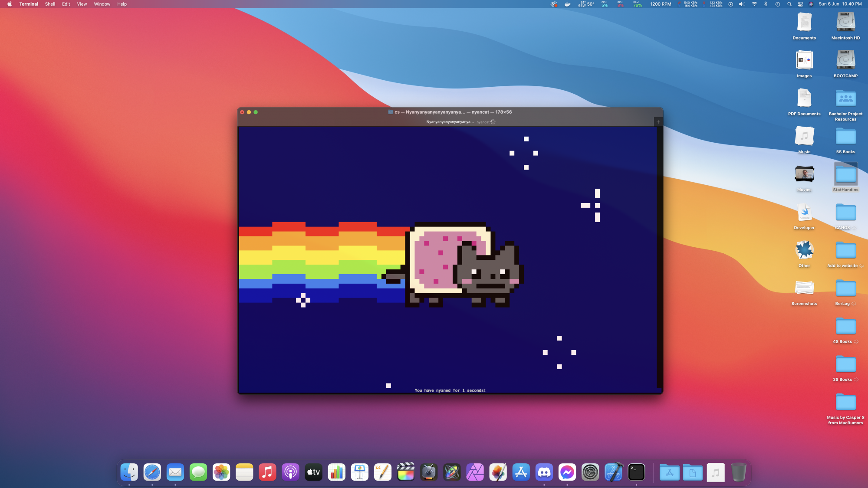Select the PDF Documents stack on desktop
868x488 pixels.
point(804,102)
